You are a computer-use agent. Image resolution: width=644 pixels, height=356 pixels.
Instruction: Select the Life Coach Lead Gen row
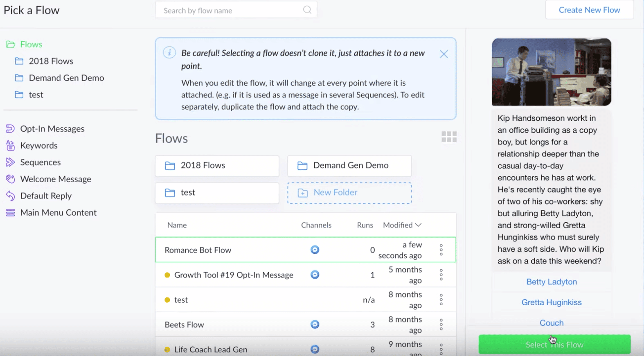[306, 347]
